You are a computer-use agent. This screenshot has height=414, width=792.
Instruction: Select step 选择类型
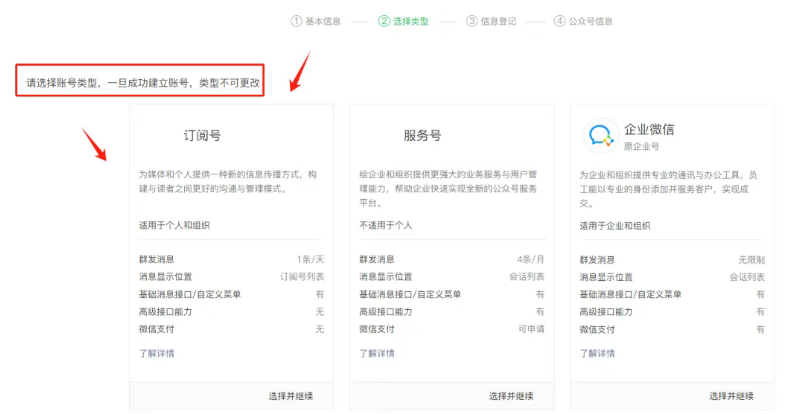[403, 21]
